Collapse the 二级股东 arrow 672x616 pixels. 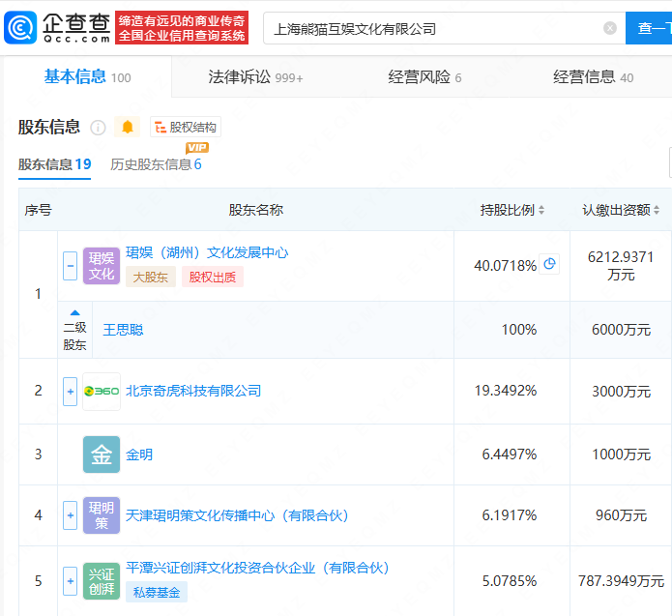[x=75, y=312]
